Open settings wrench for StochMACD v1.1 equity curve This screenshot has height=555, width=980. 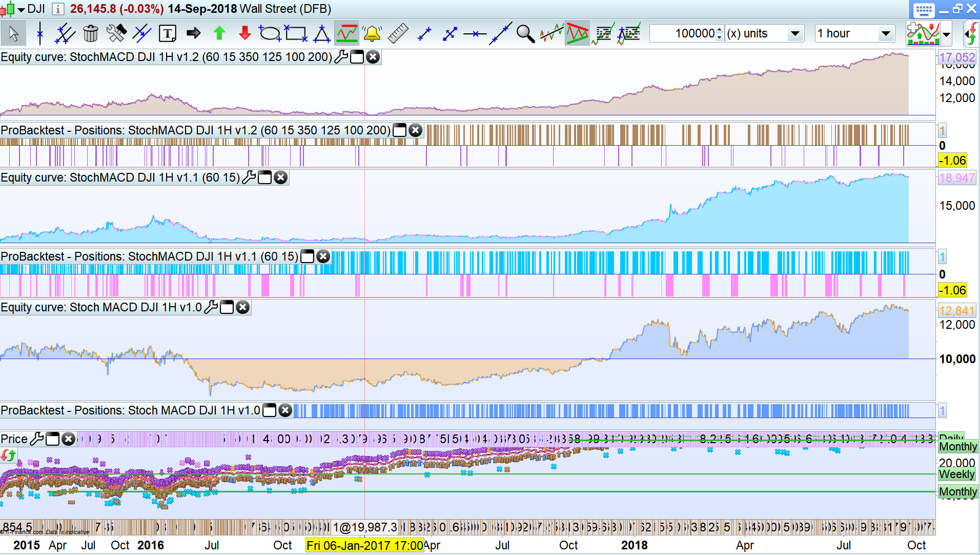point(249,177)
